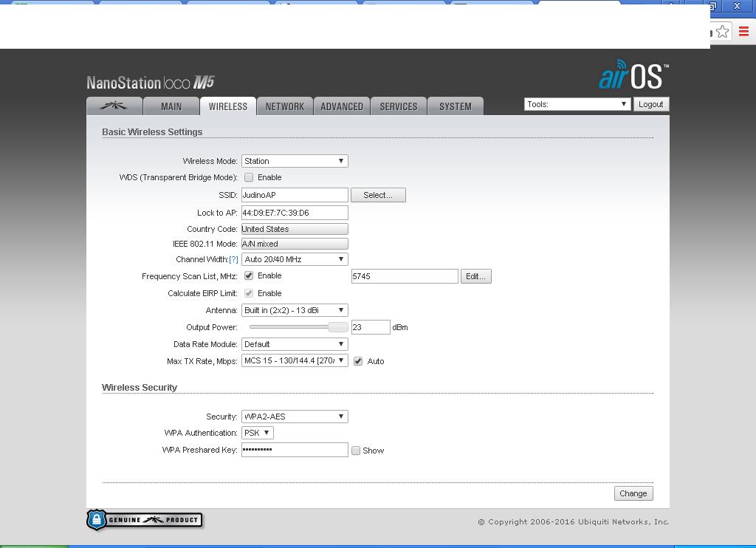Click the Output Power slider handle
756x548 pixels.
[x=338, y=327]
